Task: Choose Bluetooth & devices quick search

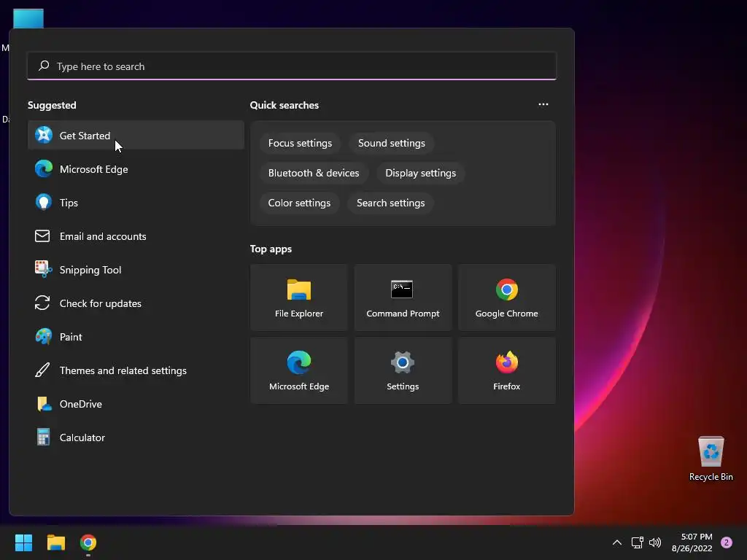Action: coord(314,173)
